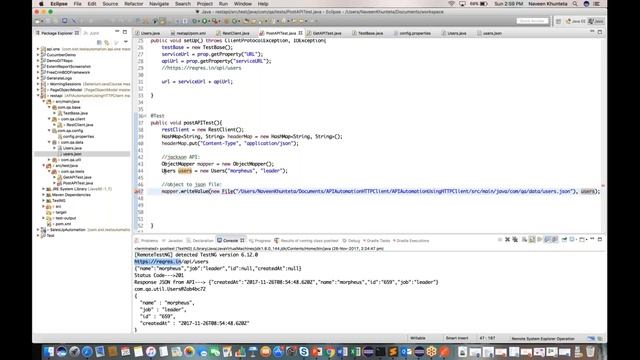
Task: Expand JRE System Library node
Action: [x=44, y=189]
